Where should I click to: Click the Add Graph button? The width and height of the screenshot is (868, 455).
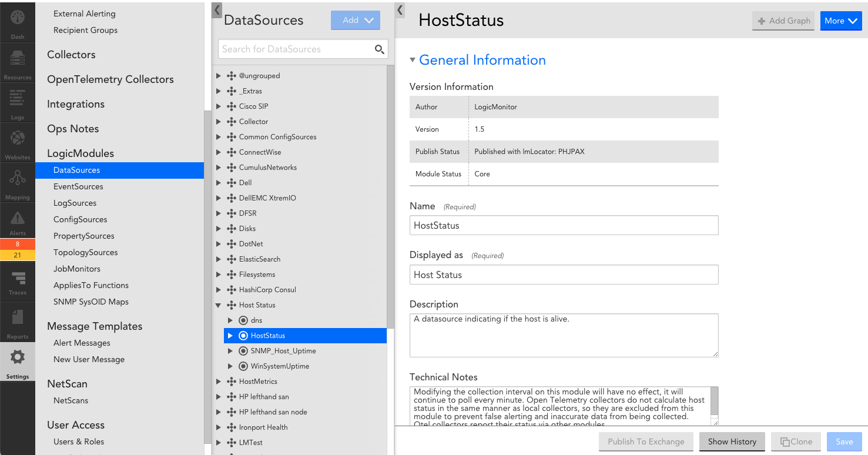[x=784, y=21]
